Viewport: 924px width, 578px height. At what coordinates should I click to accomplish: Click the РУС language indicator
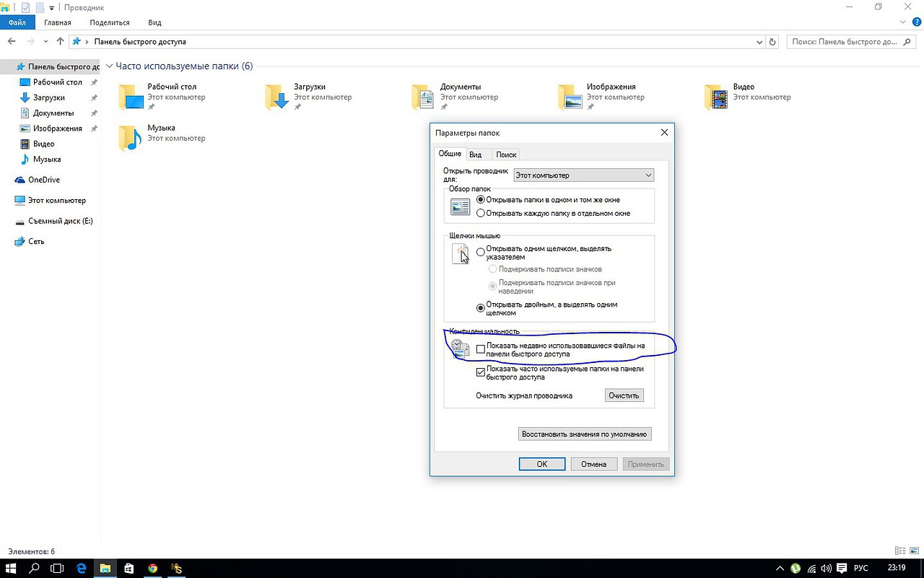[x=860, y=569]
